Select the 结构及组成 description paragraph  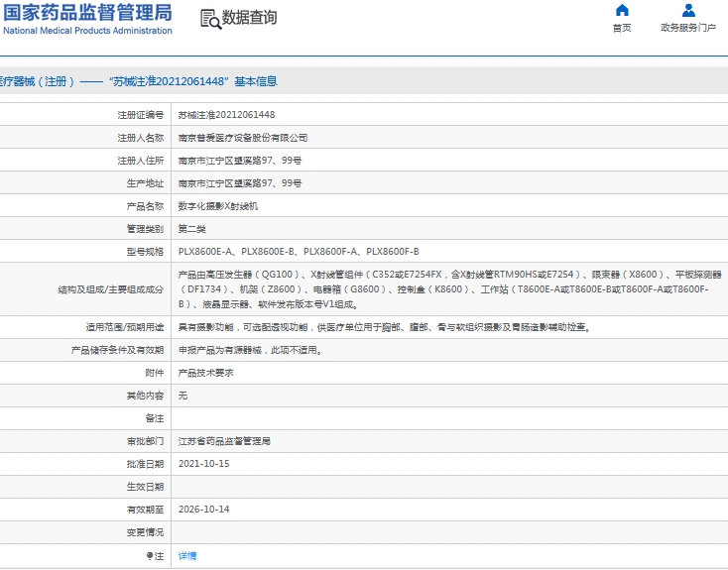(x=449, y=289)
